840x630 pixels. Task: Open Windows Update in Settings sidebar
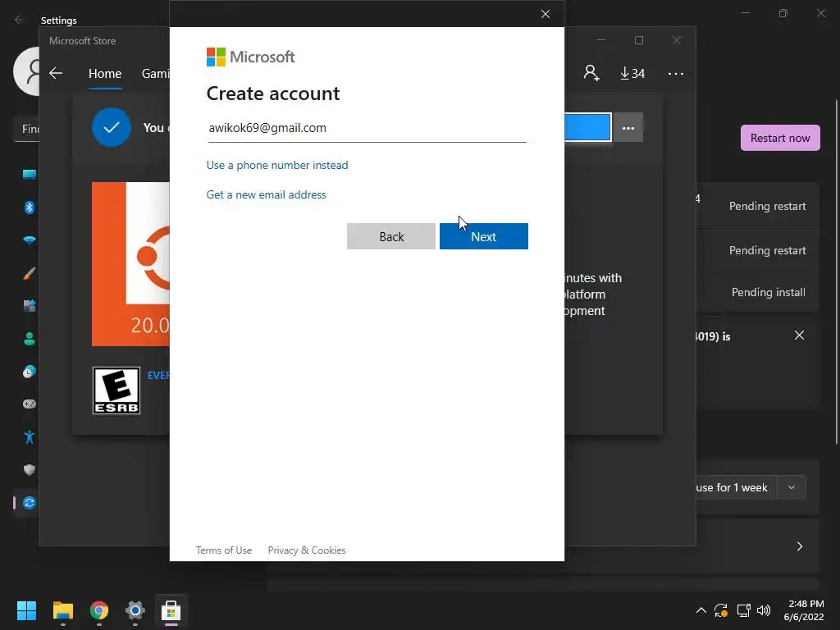click(x=30, y=503)
